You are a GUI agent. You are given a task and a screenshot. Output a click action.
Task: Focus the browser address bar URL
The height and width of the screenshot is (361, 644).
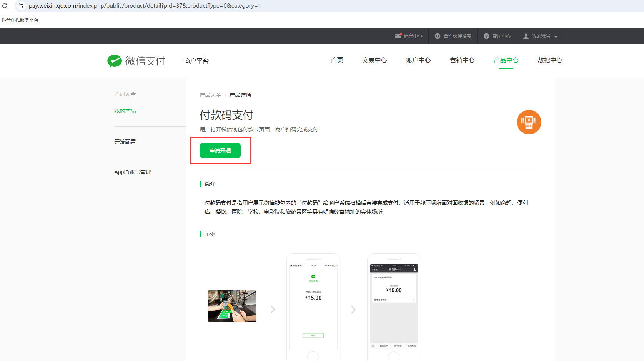145,6
